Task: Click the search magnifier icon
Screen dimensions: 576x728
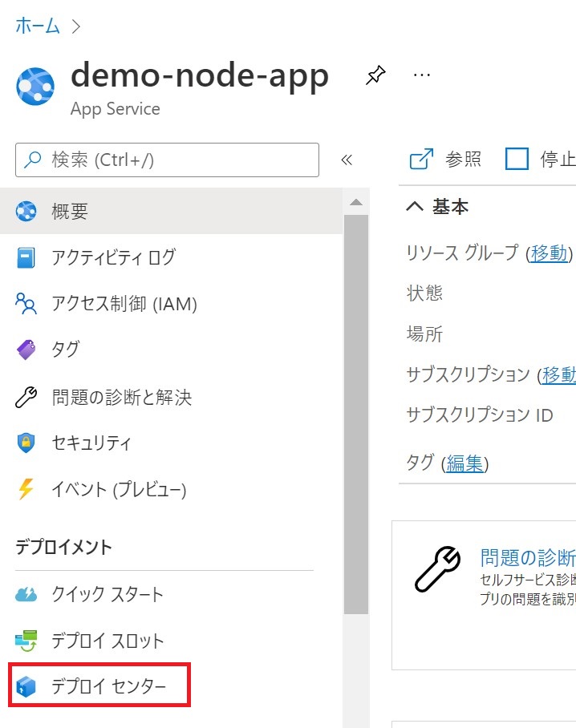Action: tap(33, 160)
